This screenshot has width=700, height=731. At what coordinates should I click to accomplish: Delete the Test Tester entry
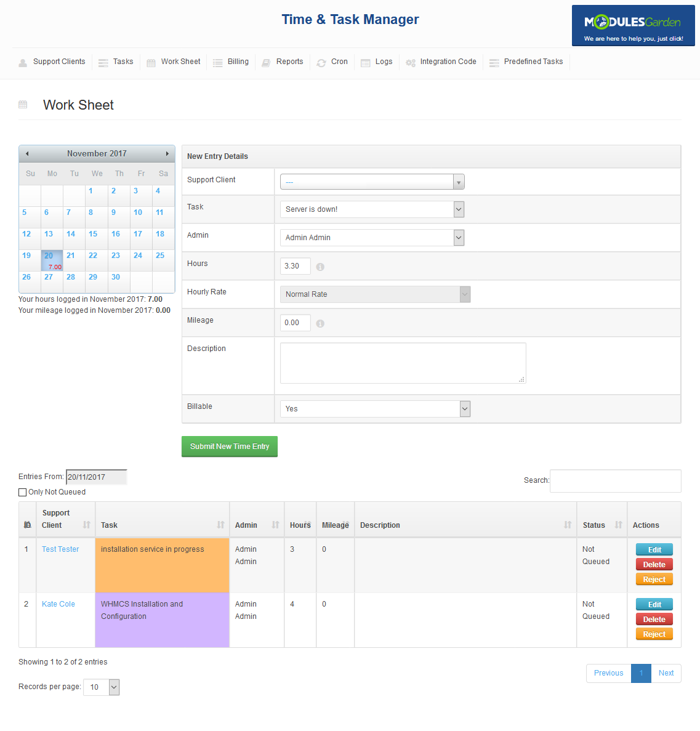coord(654,565)
